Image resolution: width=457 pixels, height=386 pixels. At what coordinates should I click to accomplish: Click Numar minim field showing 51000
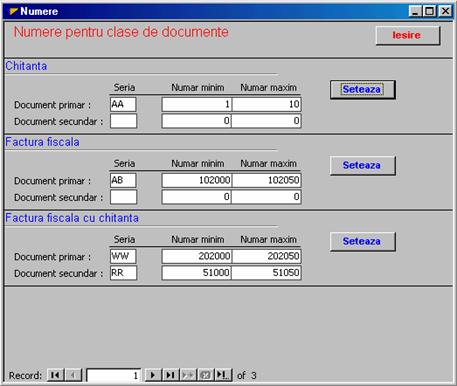[x=197, y=273]
